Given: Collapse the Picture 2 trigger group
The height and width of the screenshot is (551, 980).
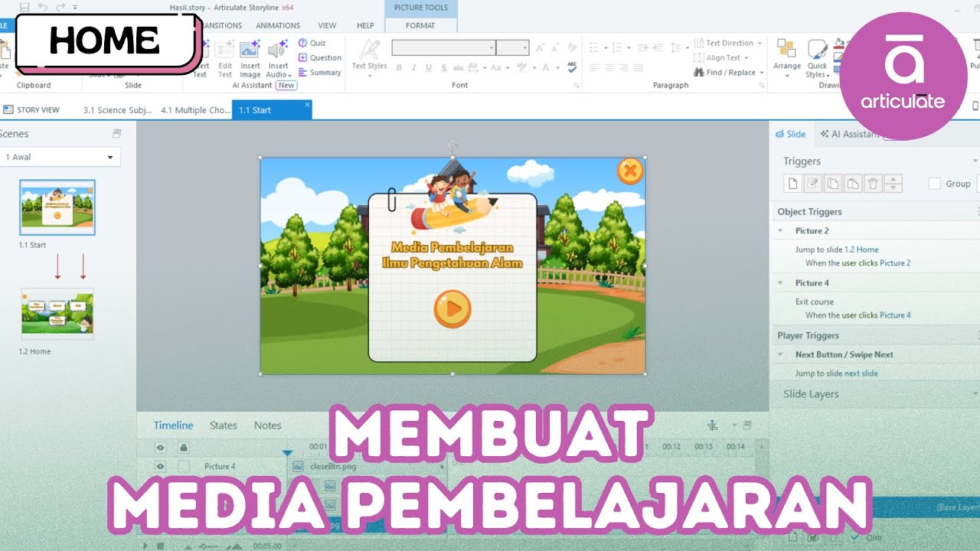Looking at the screenshot, I should [780, 230].
